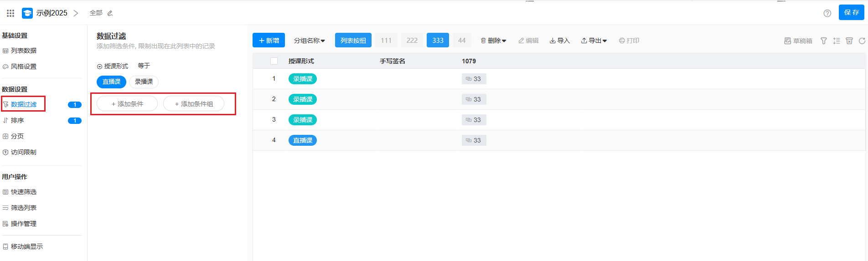This screenshot has width=868, height=261.
Task: Open the 草稿箱 drafts box
Action: (798, 41)
